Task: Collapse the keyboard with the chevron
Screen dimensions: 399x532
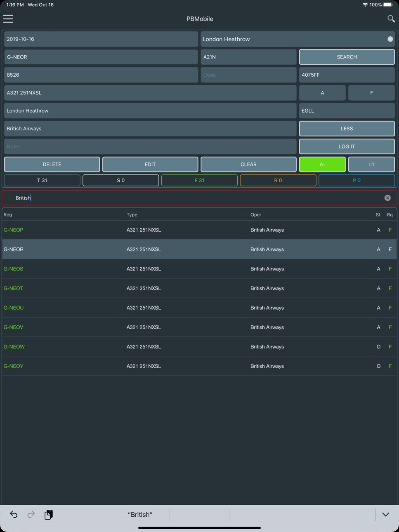Action: click(385, 514)
